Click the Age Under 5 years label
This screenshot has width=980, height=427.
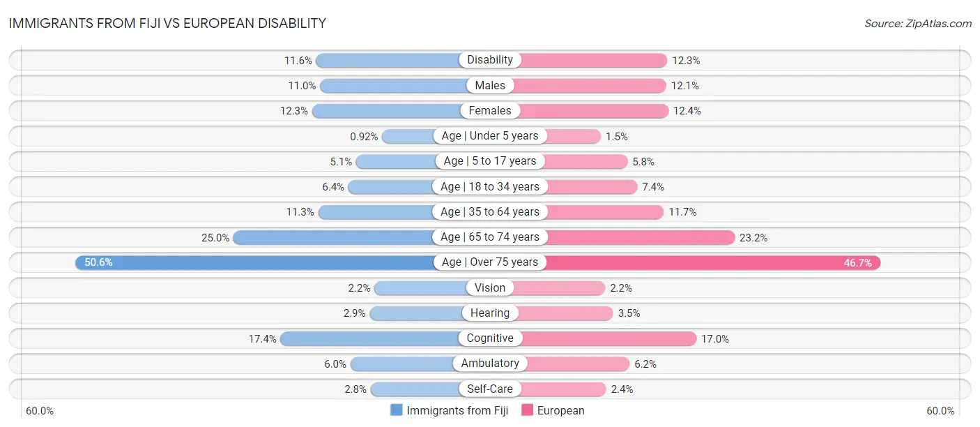click(x=490, y=135)
